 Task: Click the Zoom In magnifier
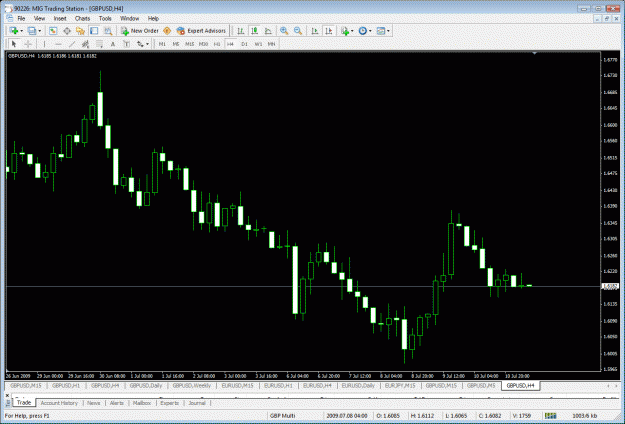pos(284,31)
